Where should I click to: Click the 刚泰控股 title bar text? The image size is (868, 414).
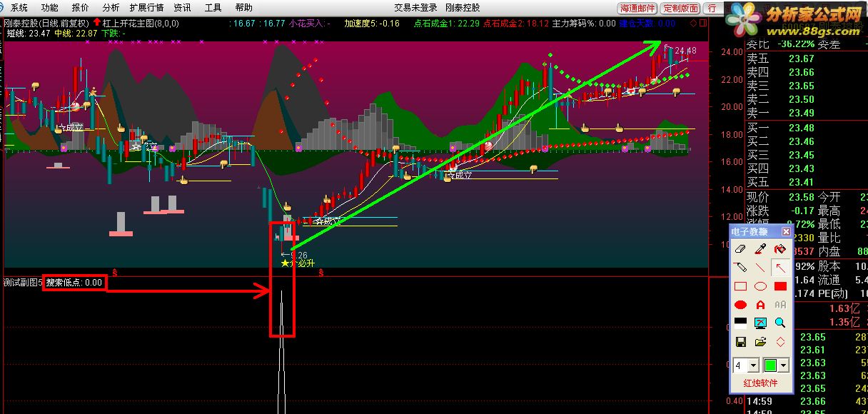463,8
